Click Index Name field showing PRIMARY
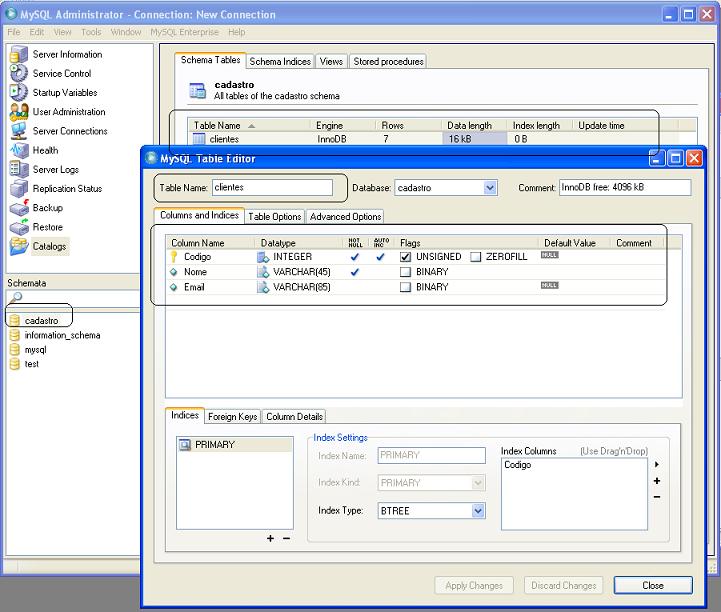This screenshot has height=612, width=721. tap(431, 455)
